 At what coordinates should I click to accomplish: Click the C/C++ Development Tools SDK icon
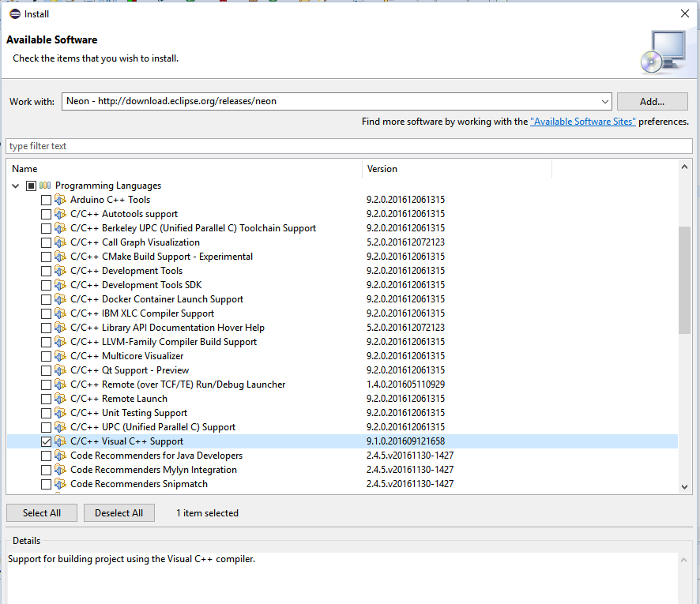[x=60, y=285]
